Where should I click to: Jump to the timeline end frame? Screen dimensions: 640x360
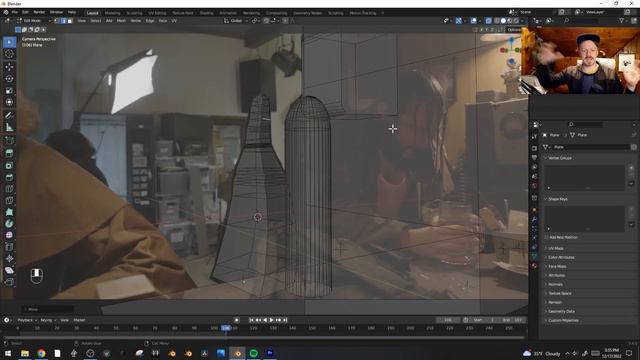click(x=285, y=320)
